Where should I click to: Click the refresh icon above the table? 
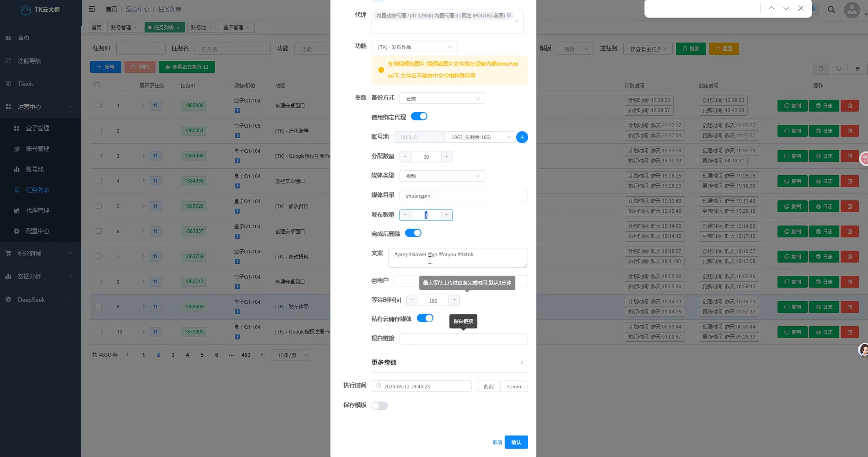click(x=838, y=69)
